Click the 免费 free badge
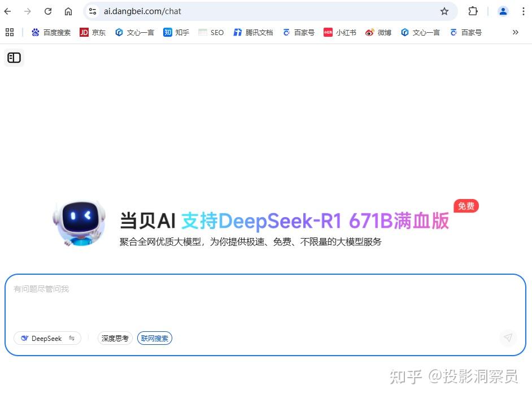Screen dimensions: 532x398 465,206
